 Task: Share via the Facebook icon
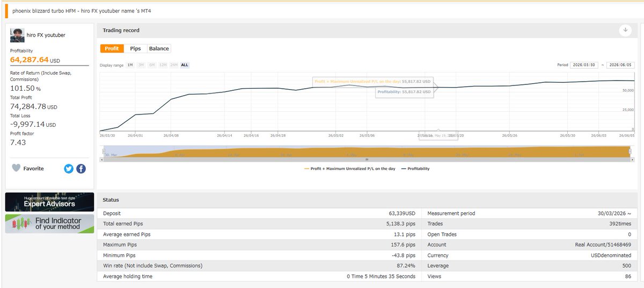[81, 169]
